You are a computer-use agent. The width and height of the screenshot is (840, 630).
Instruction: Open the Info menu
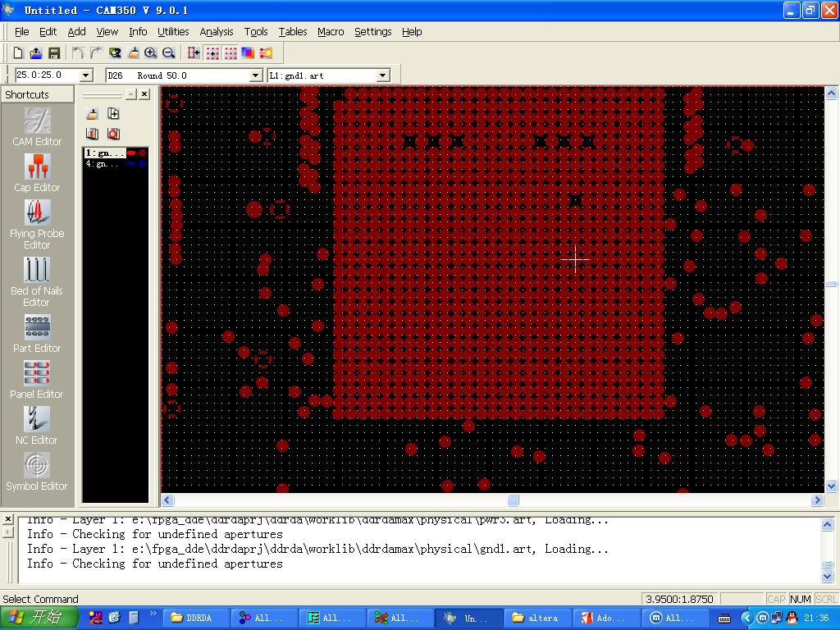(x=138, y=32)
